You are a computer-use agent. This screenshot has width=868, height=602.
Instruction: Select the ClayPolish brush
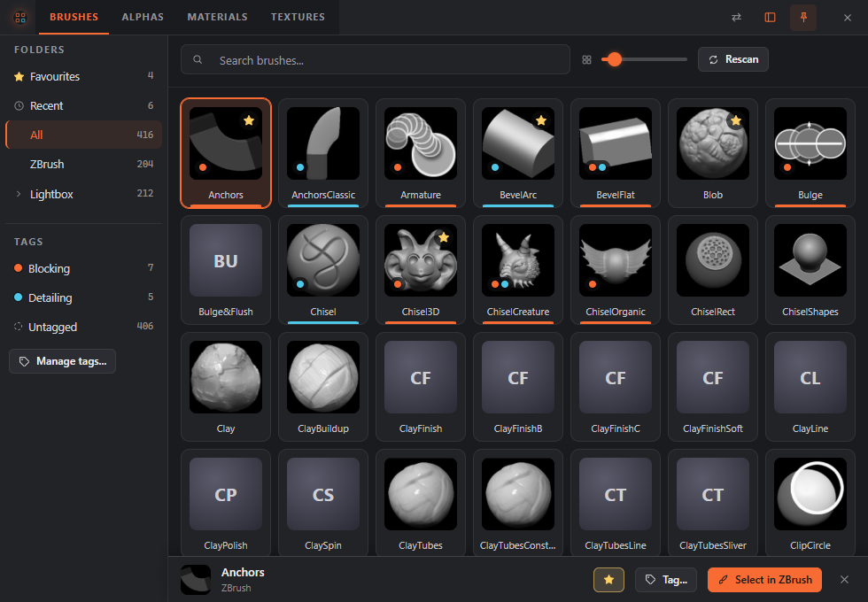[226, 503]
